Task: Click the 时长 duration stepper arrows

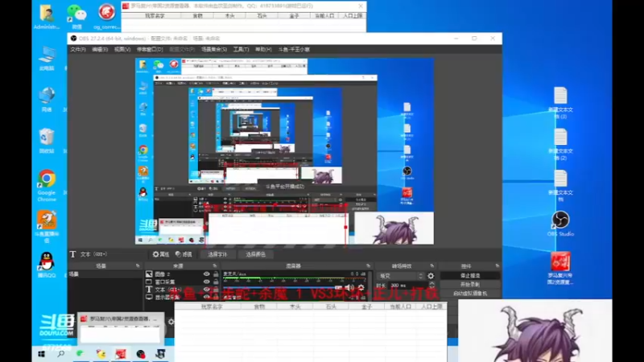Action: pos(431,285)
